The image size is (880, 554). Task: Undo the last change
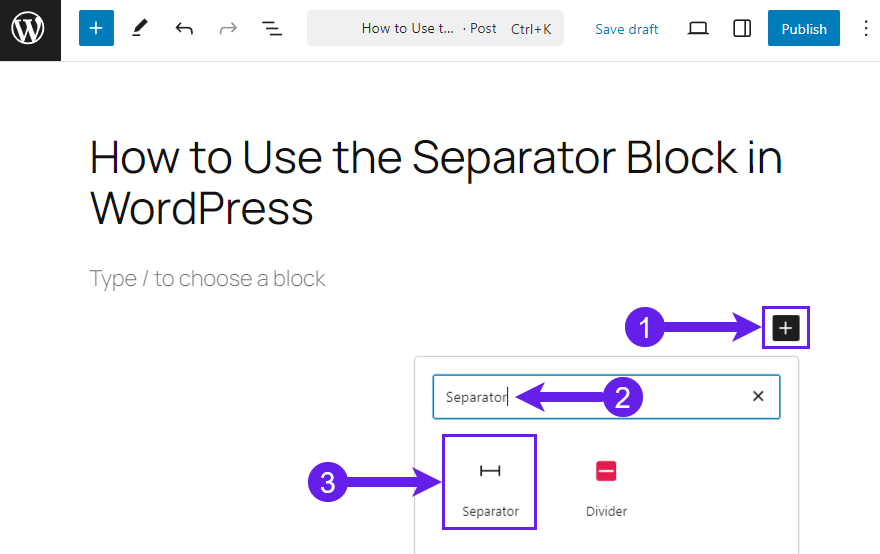point(184,28)
